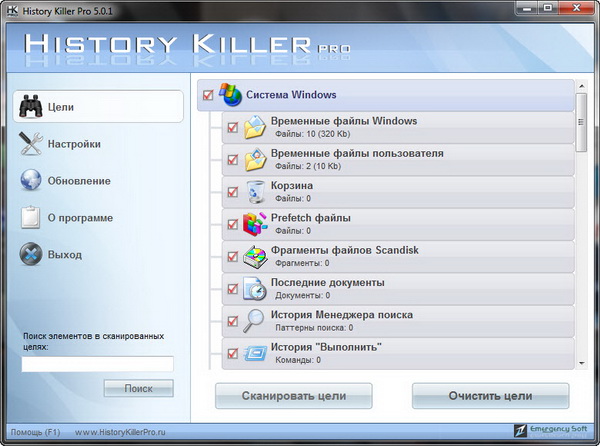
Task: Open the О программе section
Action: click(x=80, y=218)
